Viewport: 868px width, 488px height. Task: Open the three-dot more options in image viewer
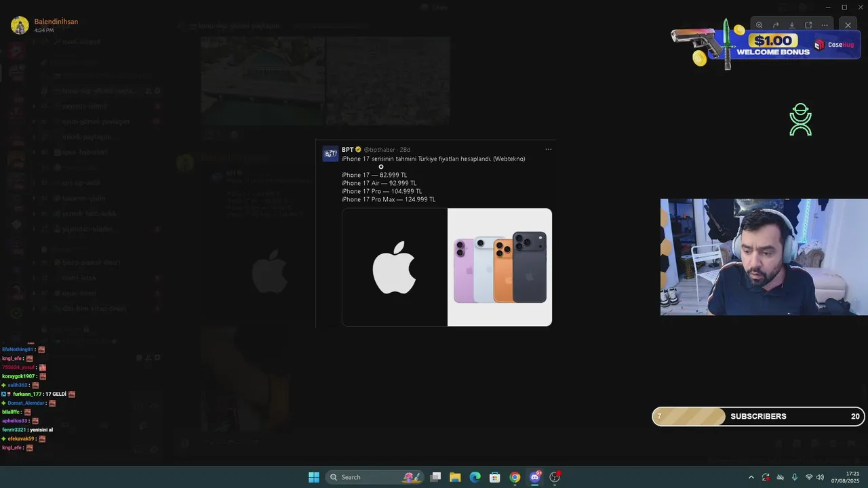[825, 25]
